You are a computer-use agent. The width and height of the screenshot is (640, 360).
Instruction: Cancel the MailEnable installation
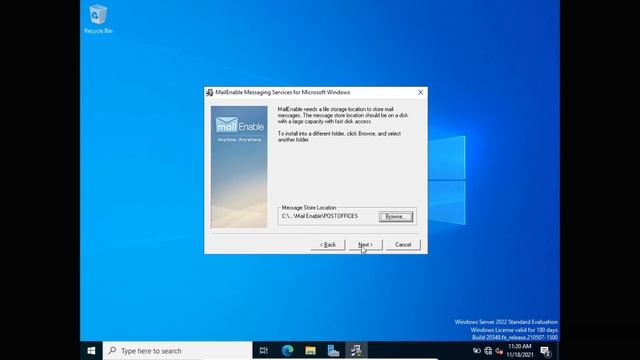pyautogui.click(x=403, y=245)
